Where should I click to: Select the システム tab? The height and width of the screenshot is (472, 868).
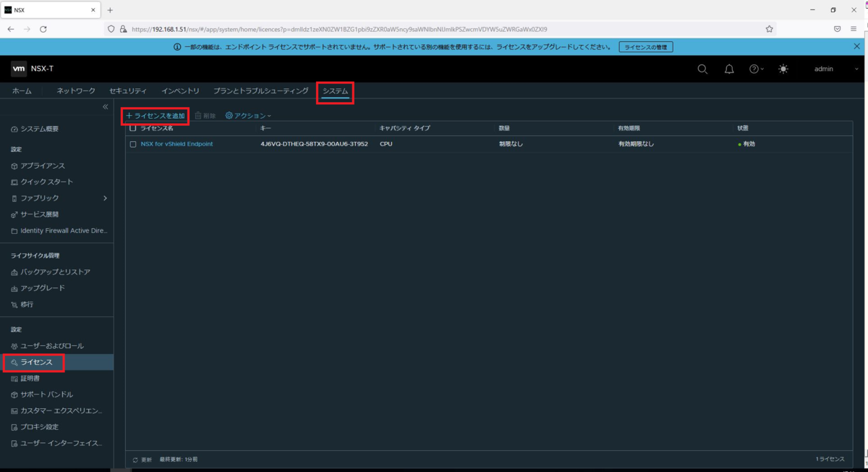click(335, 91)
